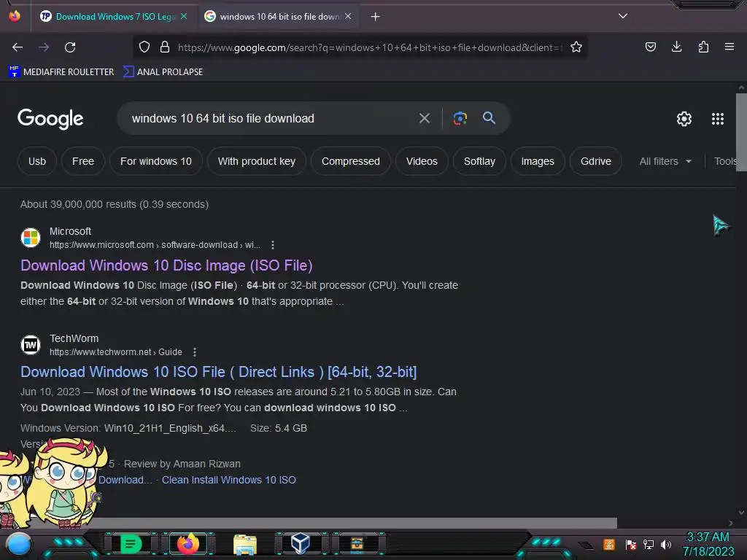Open a new tab with plus button
The width and height of the screenshot is (747, 560).
tap(376, 17)
